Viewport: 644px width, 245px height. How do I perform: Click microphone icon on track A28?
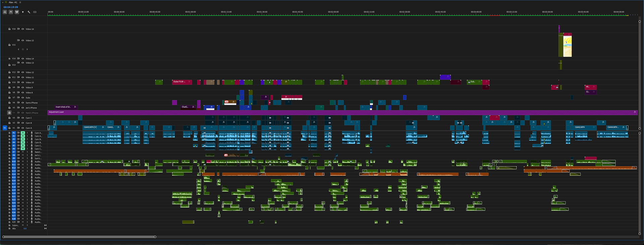tap(32, 219)
